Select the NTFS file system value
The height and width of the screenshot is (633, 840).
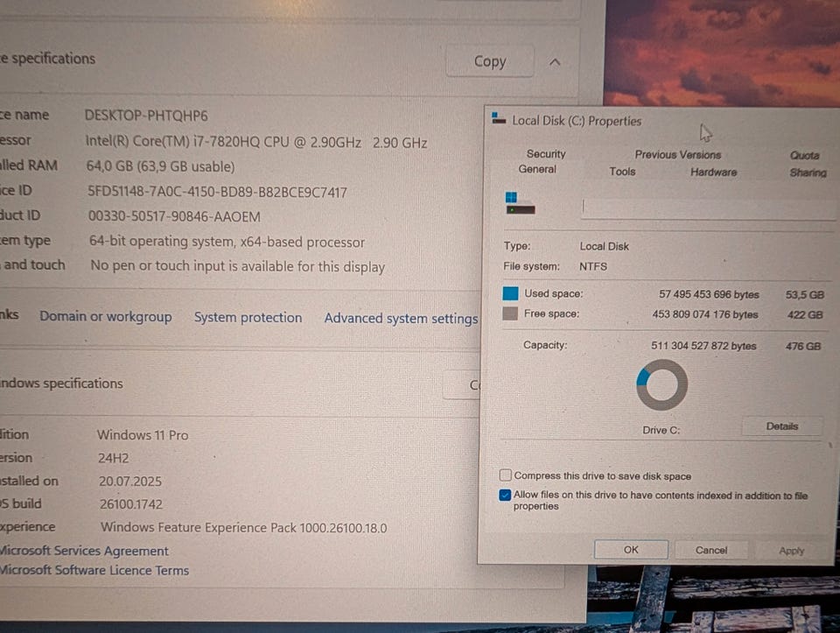(593, 266)
